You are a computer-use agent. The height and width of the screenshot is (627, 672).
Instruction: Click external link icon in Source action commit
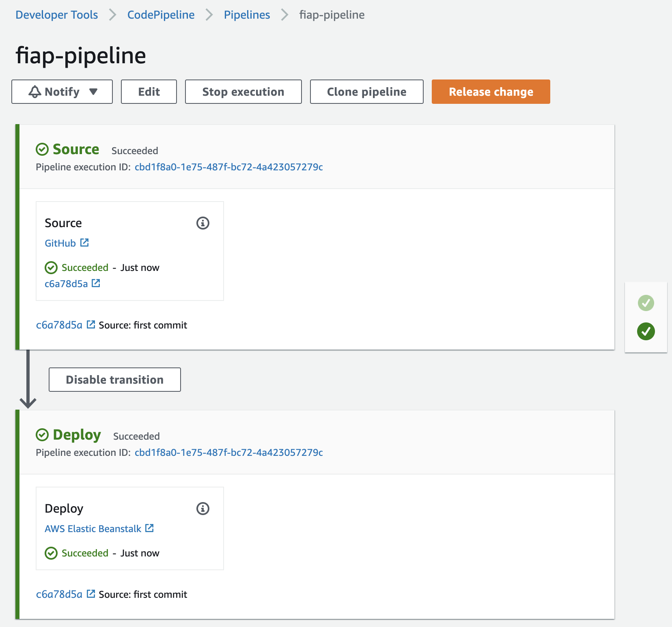point(96,283)
